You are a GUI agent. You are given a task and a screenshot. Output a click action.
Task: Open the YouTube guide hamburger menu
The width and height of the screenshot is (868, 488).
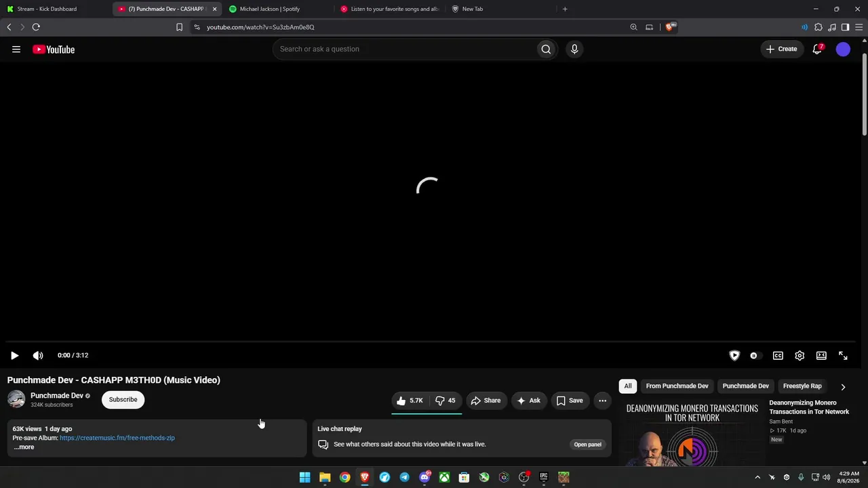16,49
